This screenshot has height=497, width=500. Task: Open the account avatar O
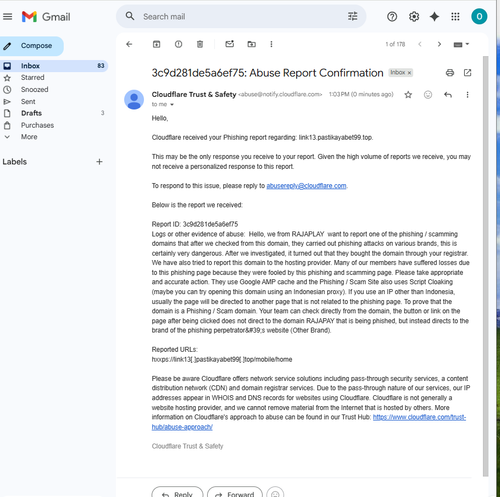click(479, 16)
